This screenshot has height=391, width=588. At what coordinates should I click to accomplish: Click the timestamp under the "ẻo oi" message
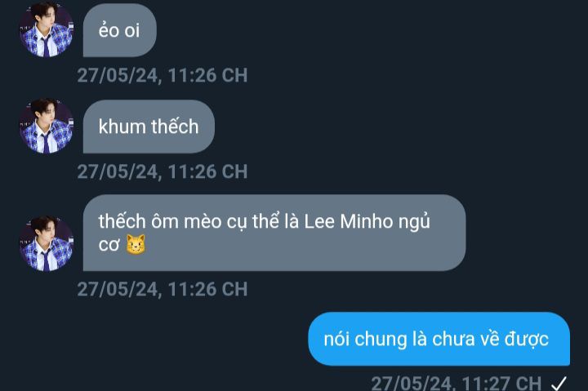point(163,75)
